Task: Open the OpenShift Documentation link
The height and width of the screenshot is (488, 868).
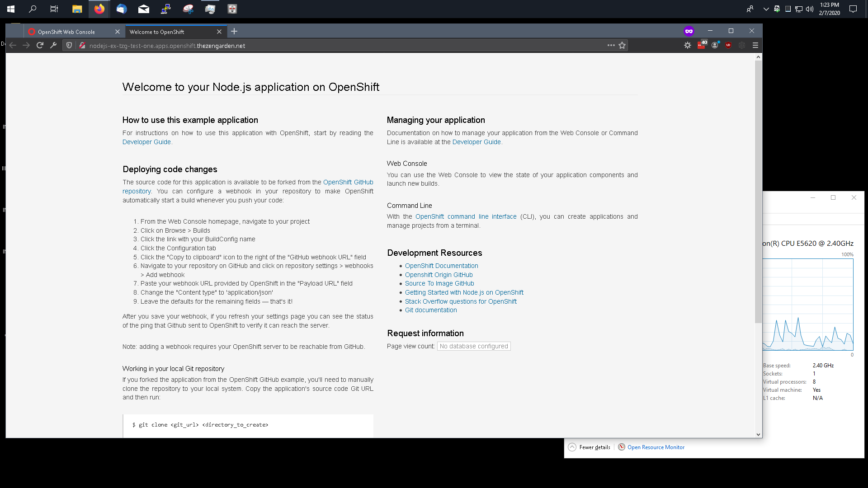Action: 441,266
